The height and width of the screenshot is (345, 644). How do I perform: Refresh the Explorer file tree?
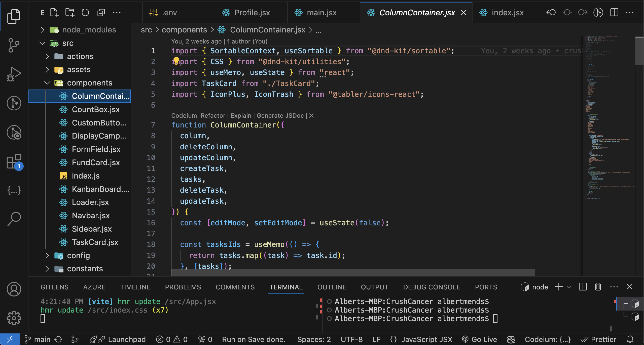(x=85, y=13)
